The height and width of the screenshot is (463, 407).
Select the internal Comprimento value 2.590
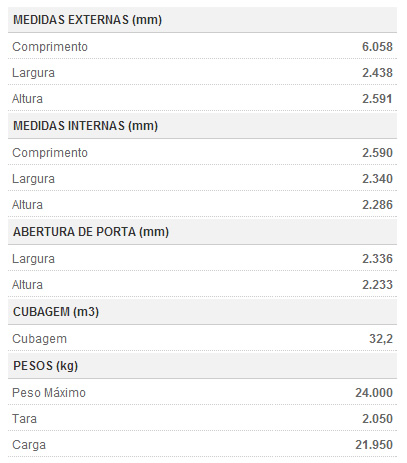tap(377, 153)
